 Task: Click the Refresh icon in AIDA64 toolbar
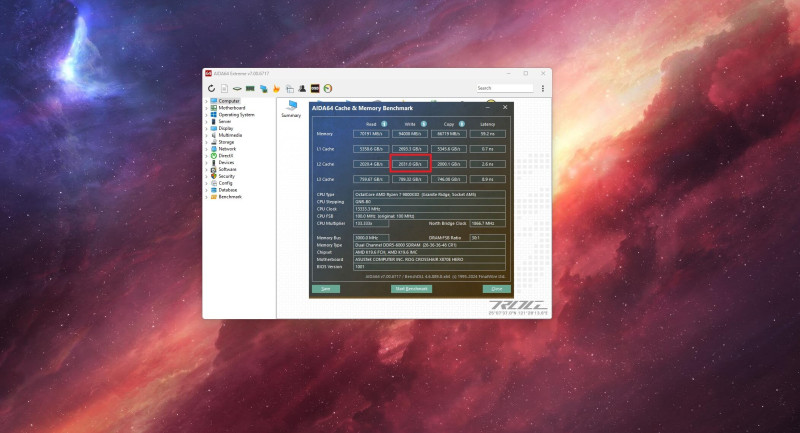point(211,88)
